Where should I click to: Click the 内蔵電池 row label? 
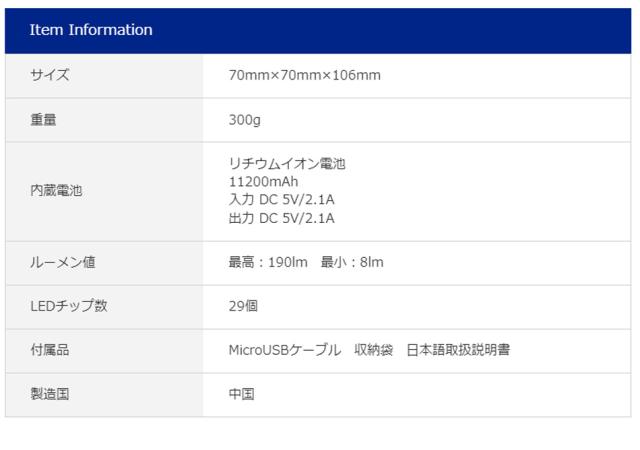[x=56, y=191]
